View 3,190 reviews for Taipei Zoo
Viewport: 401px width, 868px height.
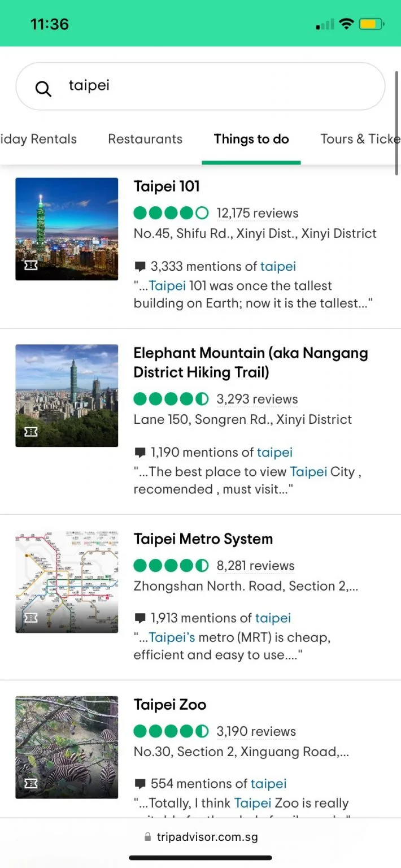256,731
